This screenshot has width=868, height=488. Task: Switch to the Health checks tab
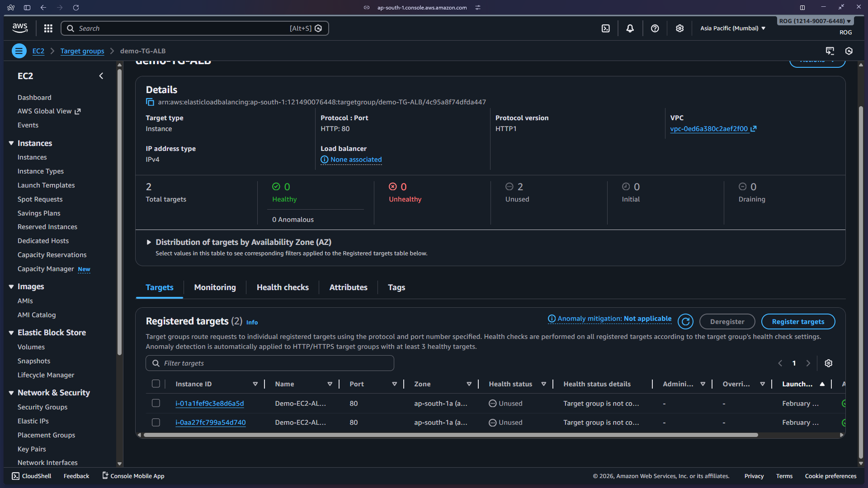tap(283, 287)
